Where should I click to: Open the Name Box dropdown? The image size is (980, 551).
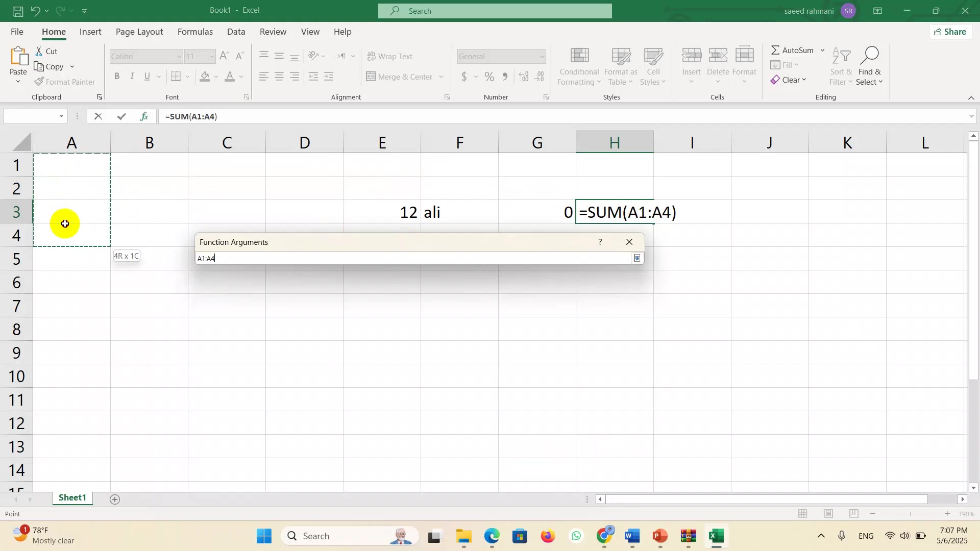[x=62, y=117]
